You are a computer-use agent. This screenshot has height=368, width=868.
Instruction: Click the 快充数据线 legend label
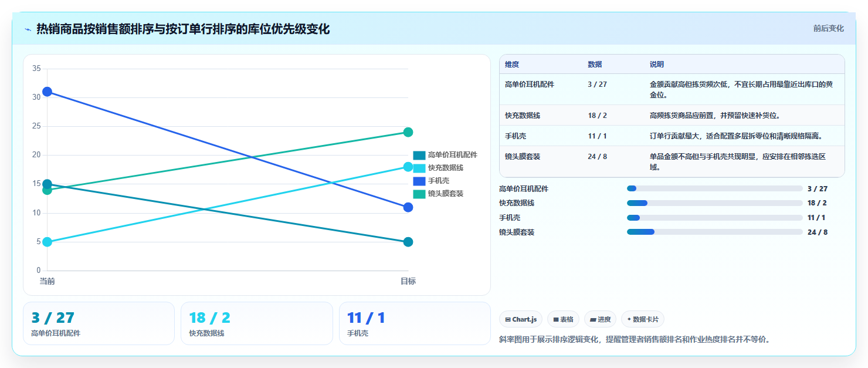pos(446,168)
